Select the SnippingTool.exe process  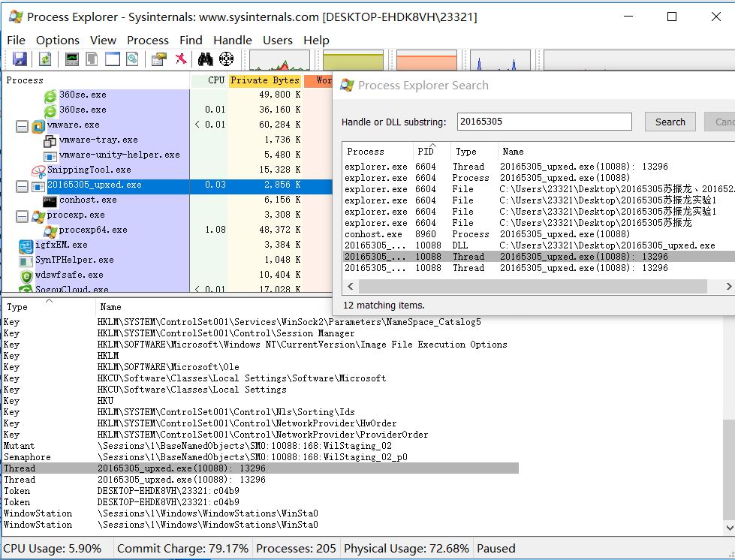(x=89, y=170)
